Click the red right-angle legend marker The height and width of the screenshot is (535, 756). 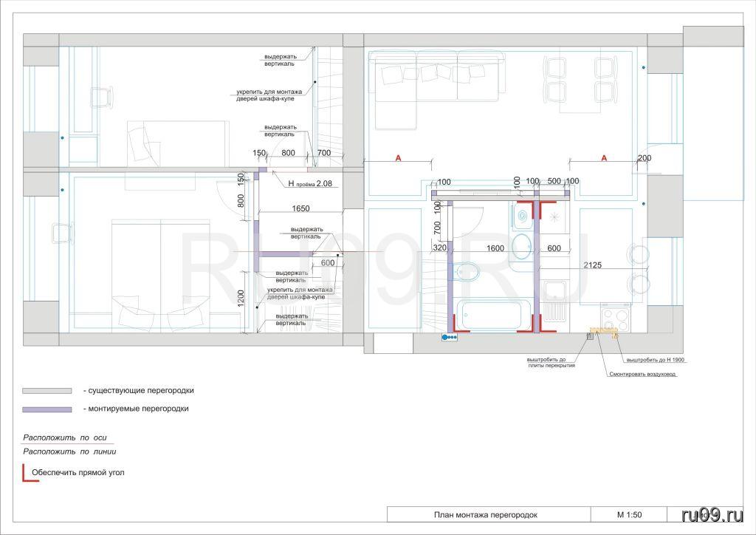click(x=30, y=473)
